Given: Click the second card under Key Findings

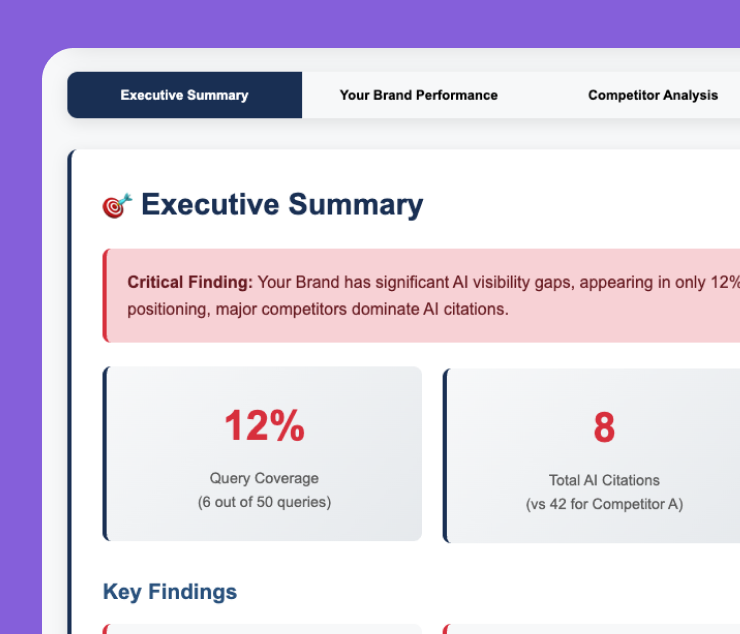Looking at the screenshot, I should pos(592,629).
